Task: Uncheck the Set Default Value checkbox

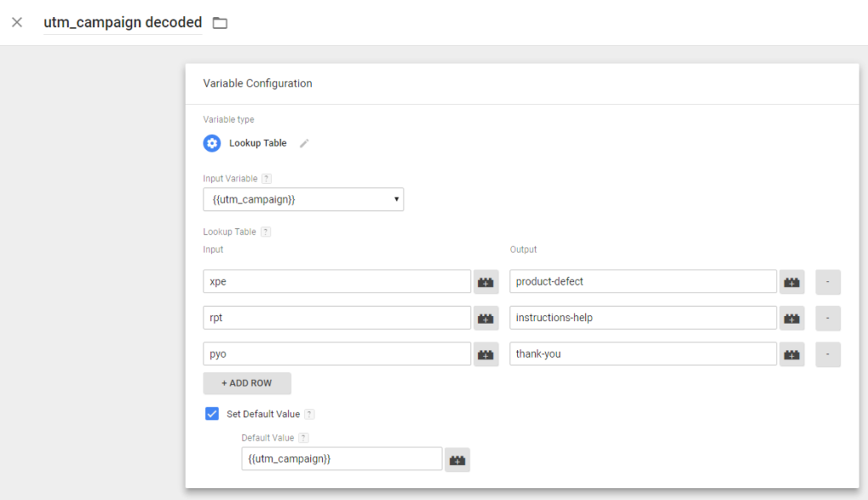Action: tap(212, 414)
